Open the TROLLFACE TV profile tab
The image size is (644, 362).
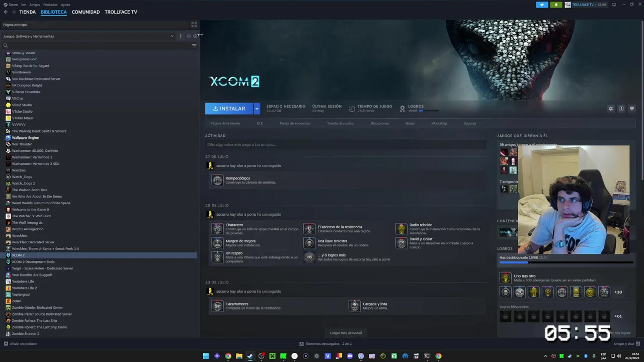pyautogui.click(x=121, y=12)
